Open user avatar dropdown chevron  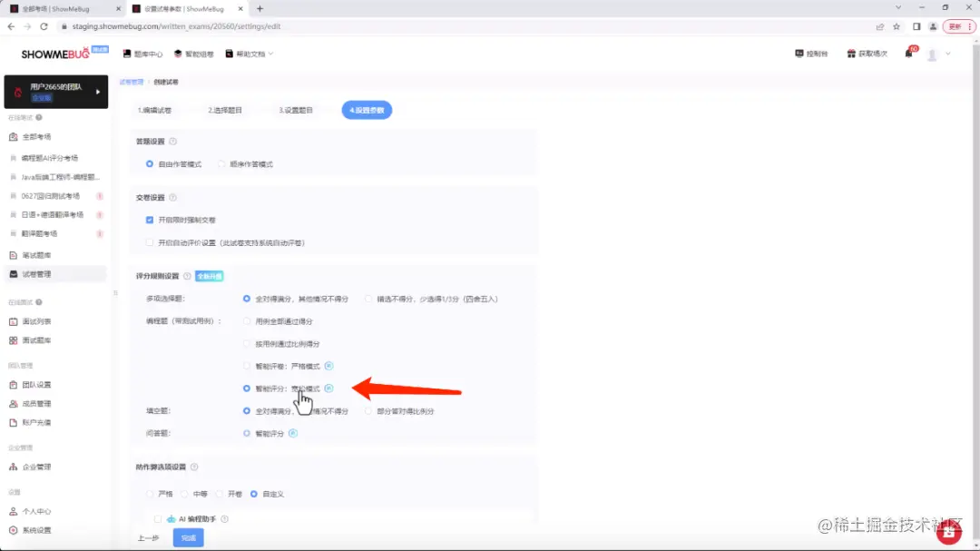(948, 54)
